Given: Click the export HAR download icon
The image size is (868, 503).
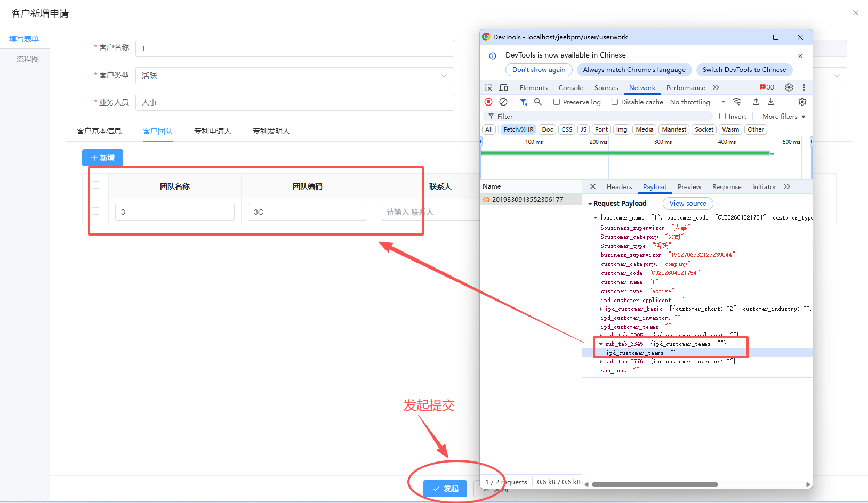Looking at the screenshot, I should (x=771, y=102).
